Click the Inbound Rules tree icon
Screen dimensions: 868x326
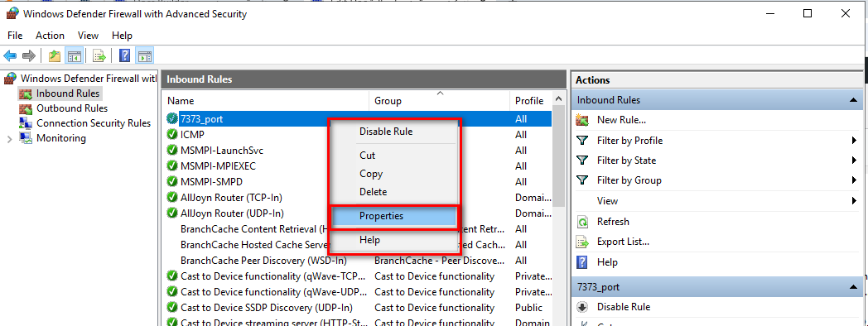click(x=26, y=93)
